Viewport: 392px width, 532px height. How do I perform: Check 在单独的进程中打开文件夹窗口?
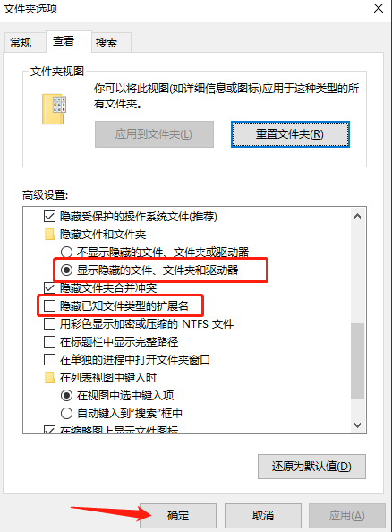49,360
